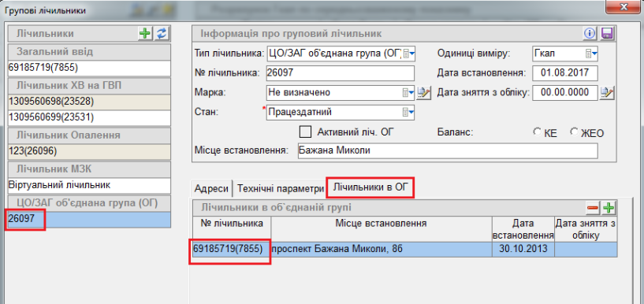This screenshot has height=304, width=644.
Task: Expand the Одиниці виміру dropdown
Action: (591, 54)
